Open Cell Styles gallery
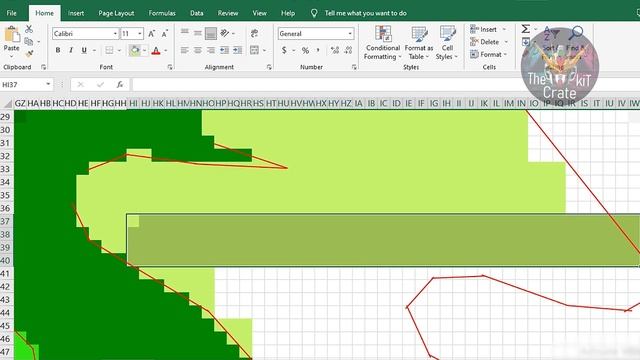The width and height of the screenshot is (640, 360). coord(447,43)
